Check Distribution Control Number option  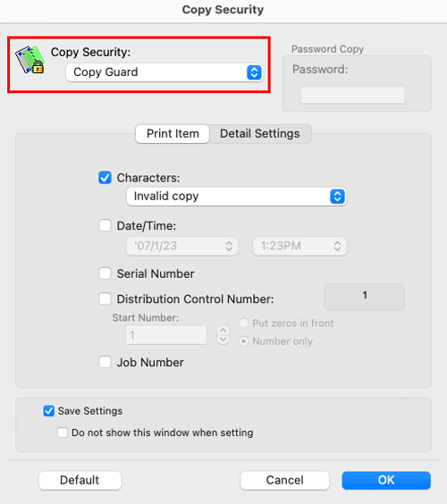point(105,298)
